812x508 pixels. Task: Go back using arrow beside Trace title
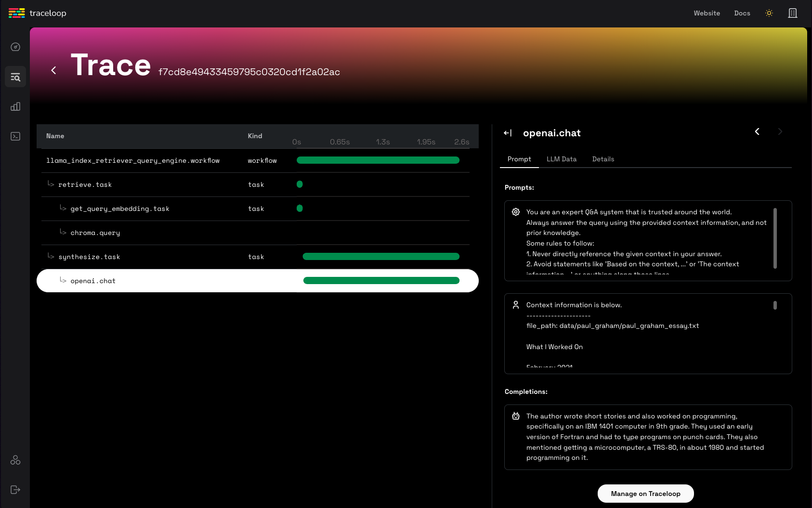coord(53,70)
